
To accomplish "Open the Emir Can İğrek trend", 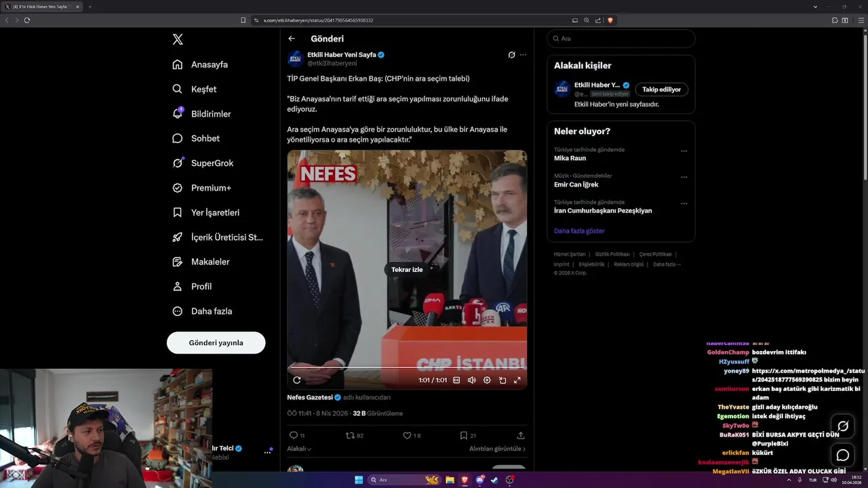I will pyautogui.click(x=576, y=184).
